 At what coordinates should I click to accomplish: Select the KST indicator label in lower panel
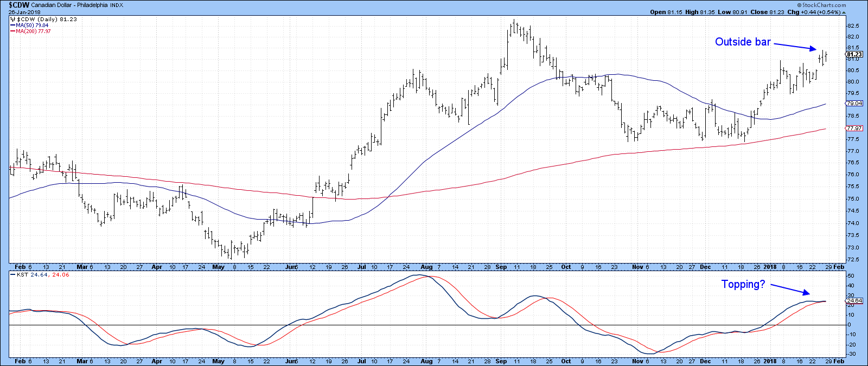(23, 275)
